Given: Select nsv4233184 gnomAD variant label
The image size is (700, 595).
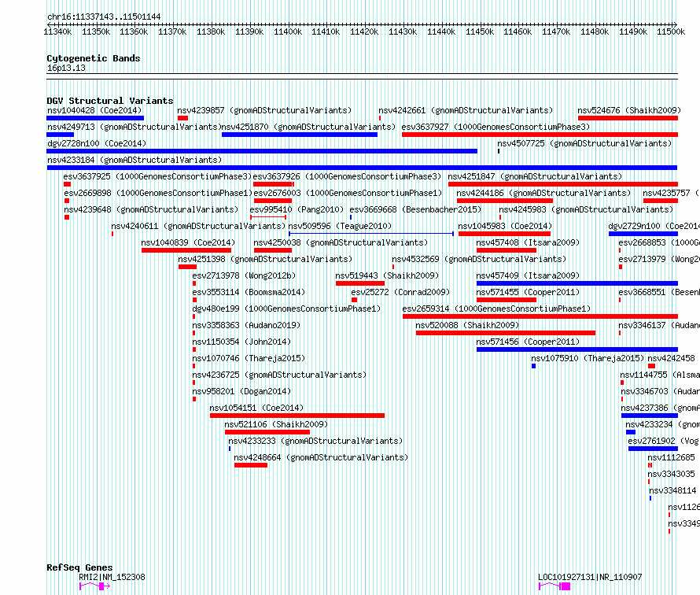Looking at the screenshot, I should pos(134,160).
